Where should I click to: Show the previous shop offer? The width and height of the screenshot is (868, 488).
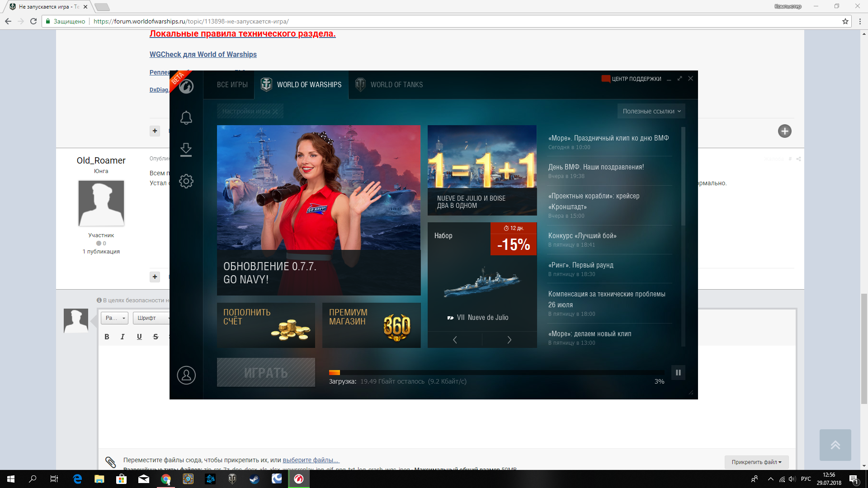455,340
